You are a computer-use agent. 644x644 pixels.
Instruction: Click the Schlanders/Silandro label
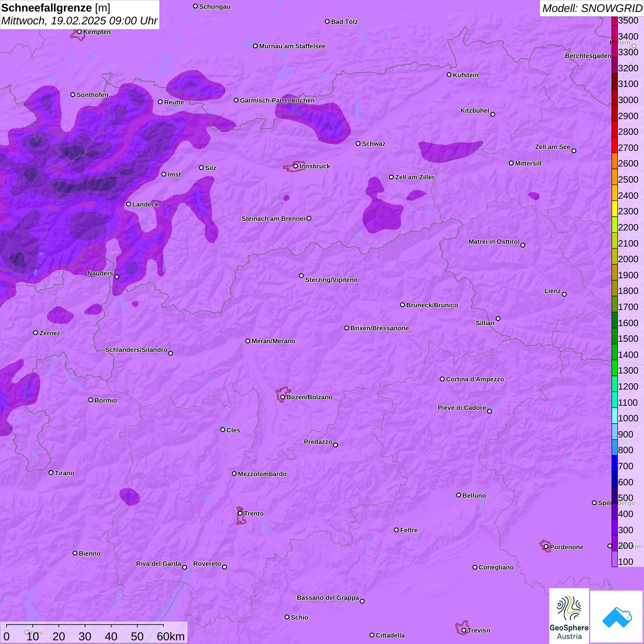click(x=136, y=350)
